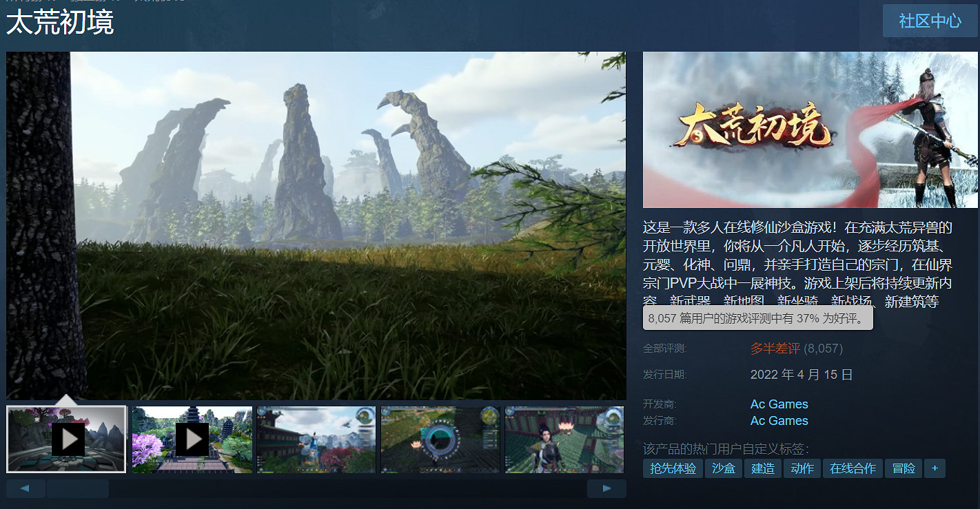Select the fifth thumbnail showing female character
This screenshot has height=509, width=980.
point(564,439)
